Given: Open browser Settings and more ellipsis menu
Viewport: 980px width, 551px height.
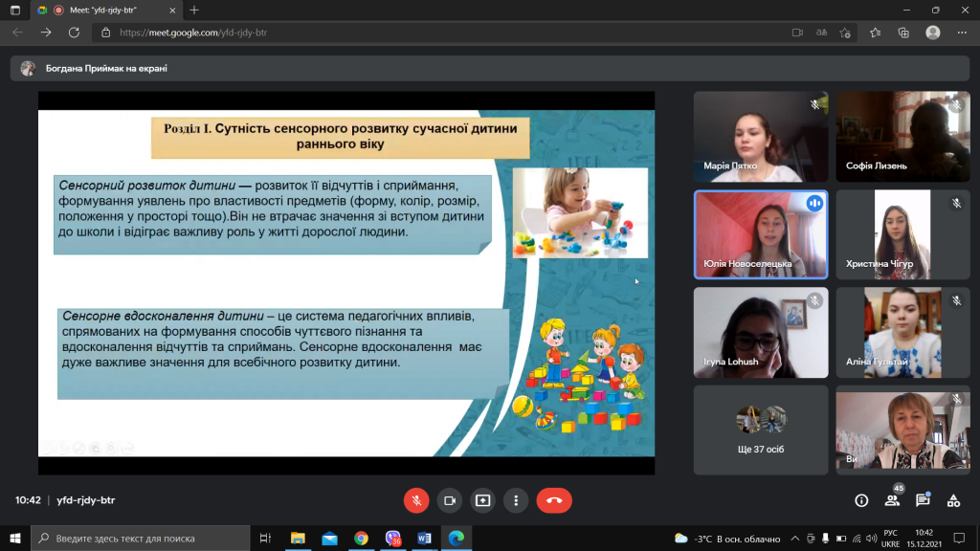Looking at the screenshot, I should click(x=962, y=33).
